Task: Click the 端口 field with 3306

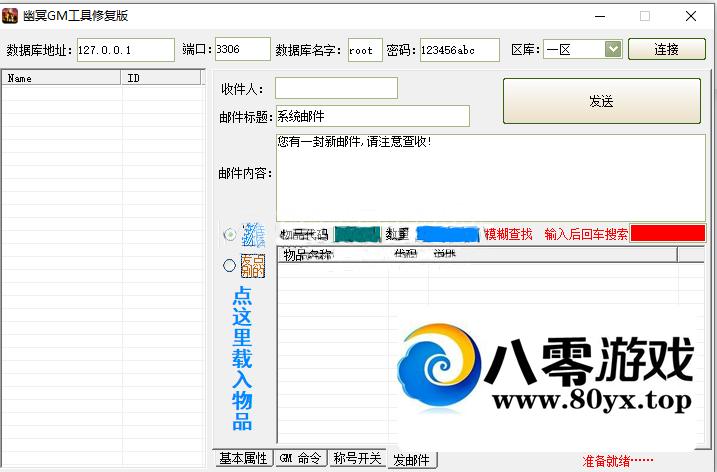Action: coord(243,49)
